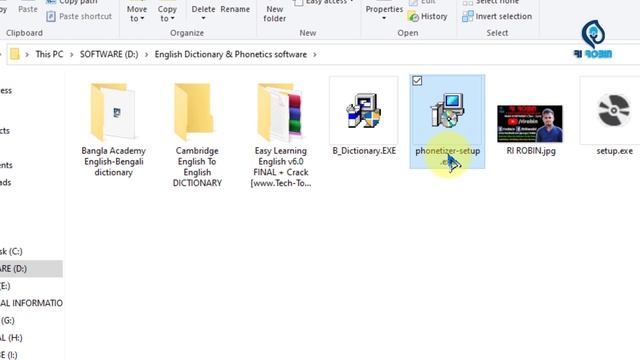Image resolution: width=640 pixels, height=360 pixels.
Task: Select drive (H:) in navigation pane
Action: [x=31, y=338]
